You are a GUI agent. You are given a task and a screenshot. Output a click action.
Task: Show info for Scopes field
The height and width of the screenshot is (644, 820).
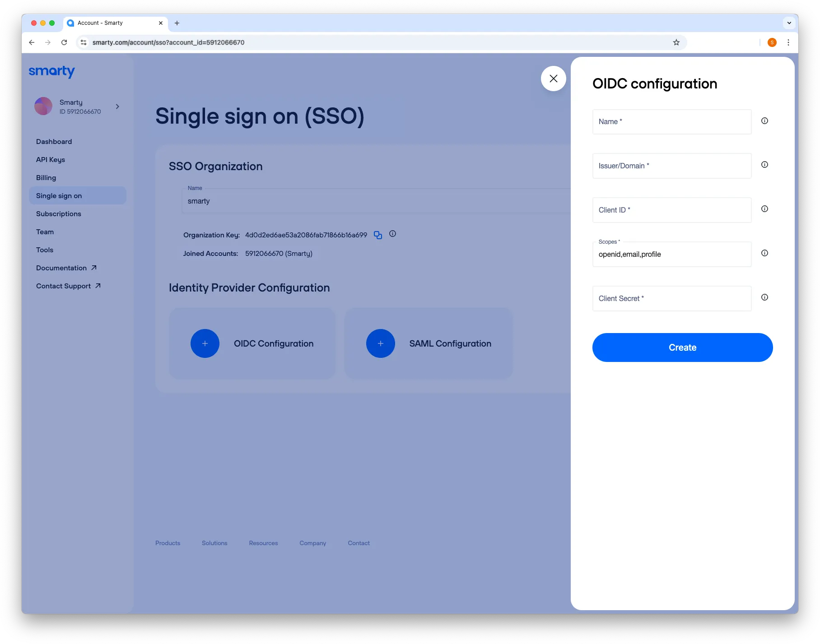click(x=764, y=253)
